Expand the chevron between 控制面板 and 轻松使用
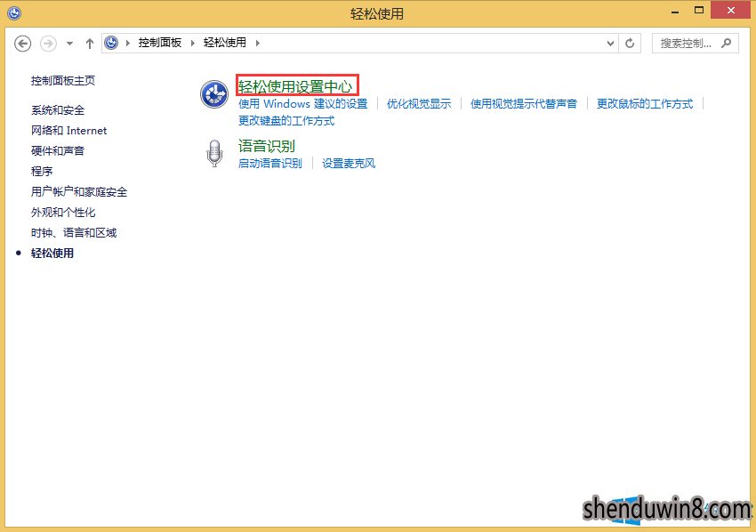This screenshot has height=532, width=756. pos(193,43)
